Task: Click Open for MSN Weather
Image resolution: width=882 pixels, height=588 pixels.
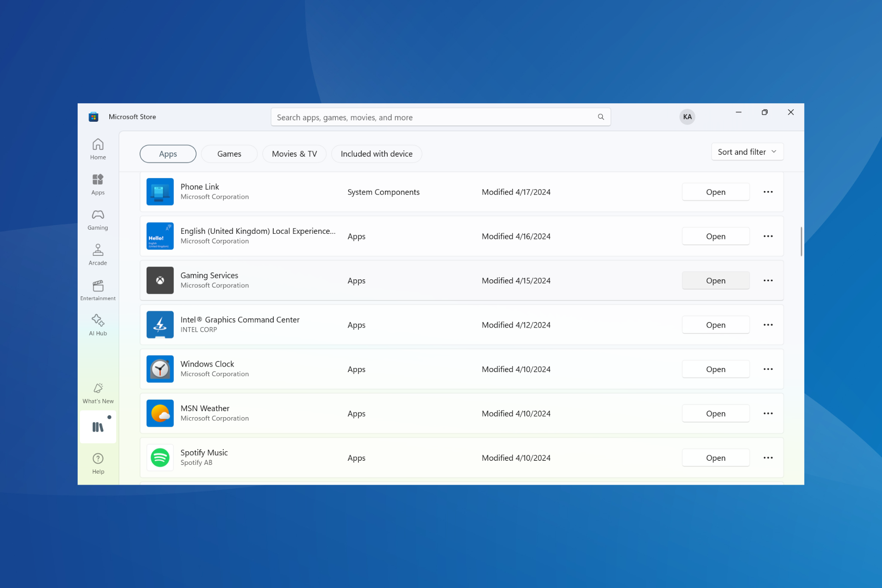Action: 715,413
